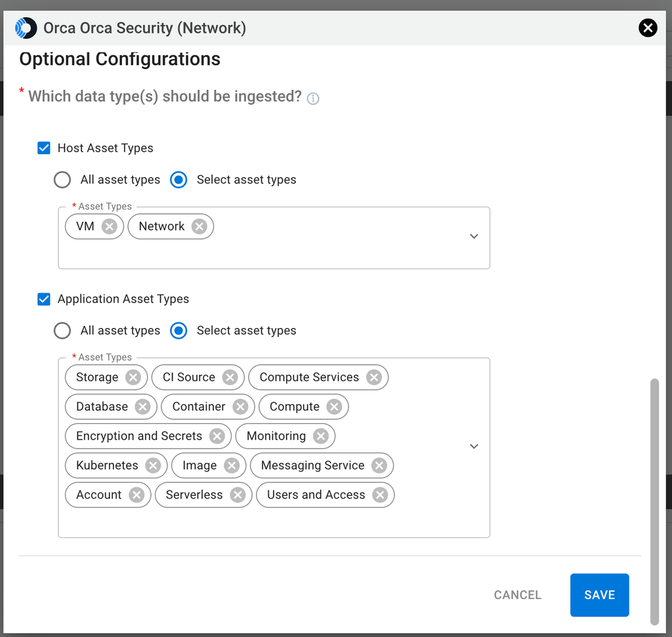Remove the Users and Access chip

380,495
